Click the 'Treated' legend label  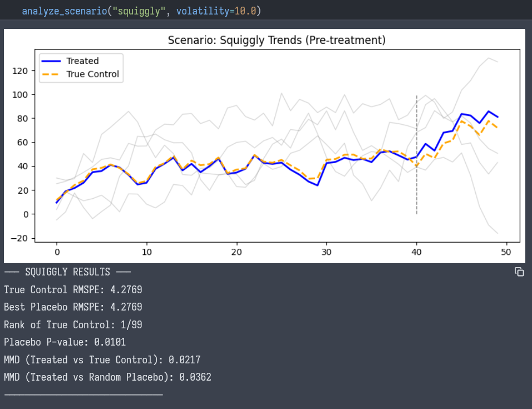coord(82,61)
